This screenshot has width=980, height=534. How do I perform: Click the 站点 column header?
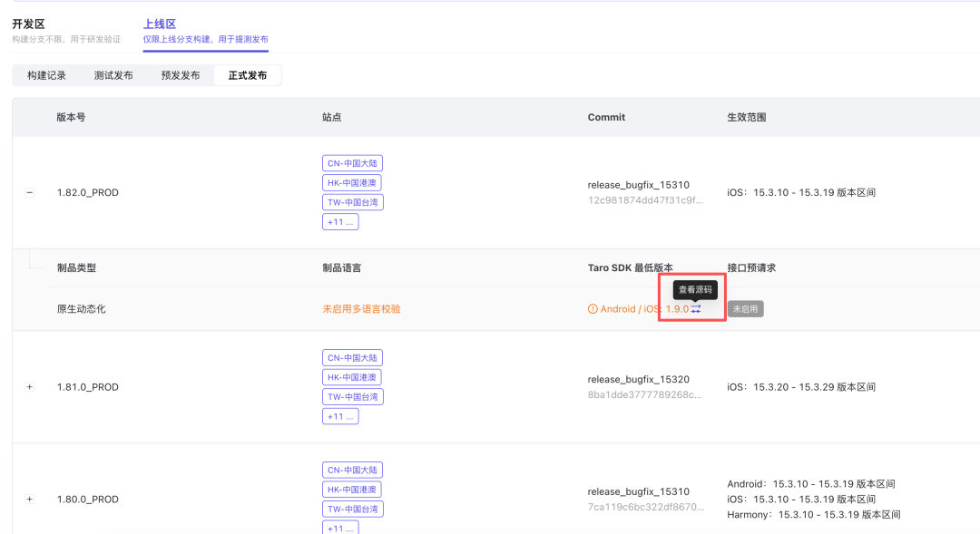coord(332,118)
